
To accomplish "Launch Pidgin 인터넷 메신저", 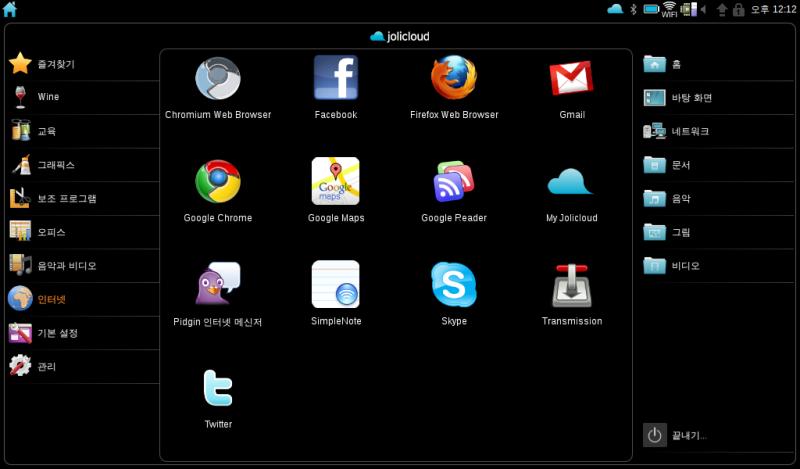I will tap(218, 284).
